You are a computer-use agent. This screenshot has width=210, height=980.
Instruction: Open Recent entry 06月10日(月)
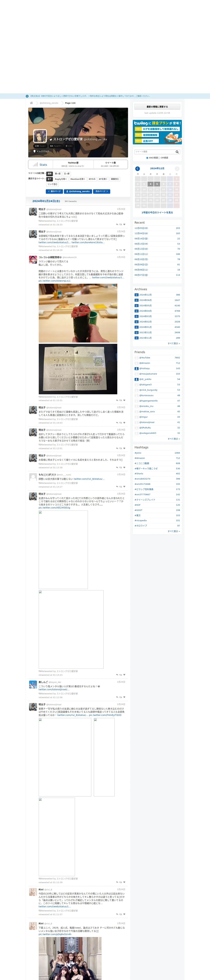click(x=141, y=260)
